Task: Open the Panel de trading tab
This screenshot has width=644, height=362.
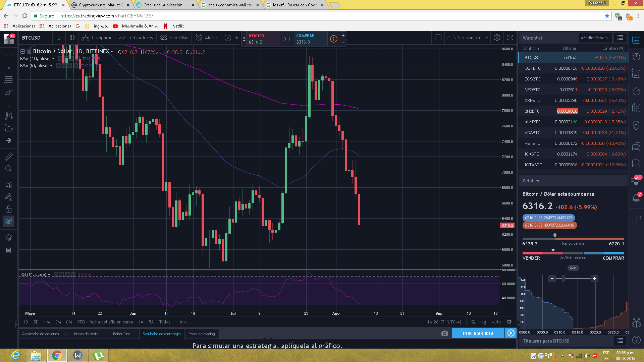Action: click(x=202, y=334)
